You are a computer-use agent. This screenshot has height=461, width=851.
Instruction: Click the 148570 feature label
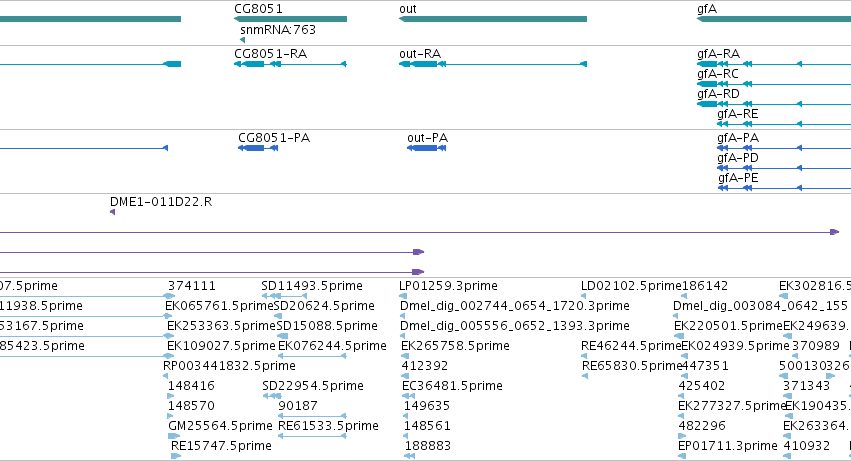[x=192, y=407]
